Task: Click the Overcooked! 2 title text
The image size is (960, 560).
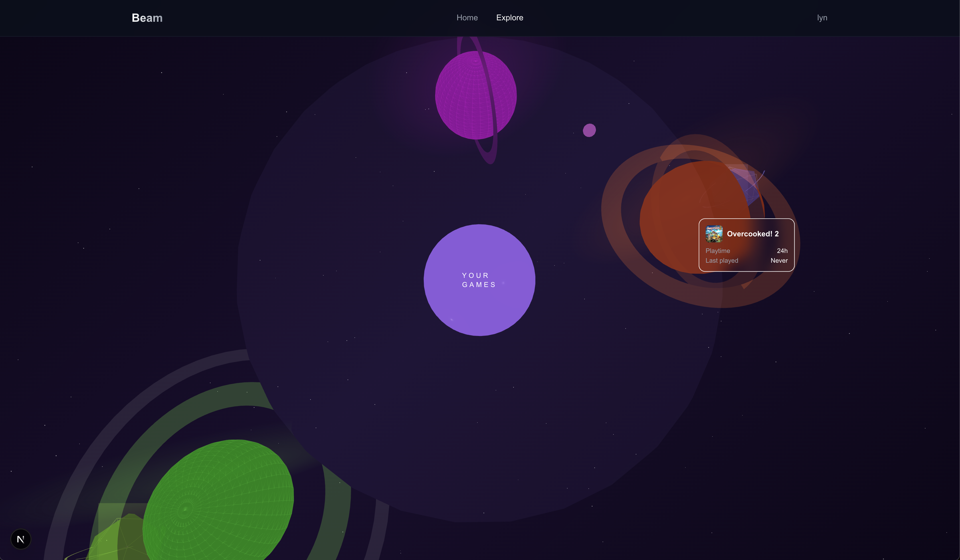Action: pyautogui.click(x=752, y=234)
